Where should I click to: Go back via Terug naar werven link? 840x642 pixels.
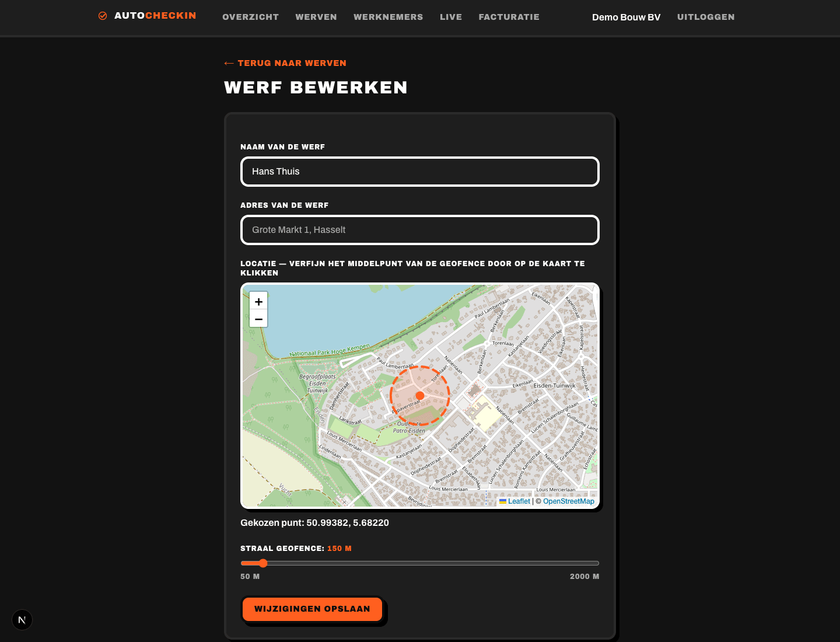(285, 63)
